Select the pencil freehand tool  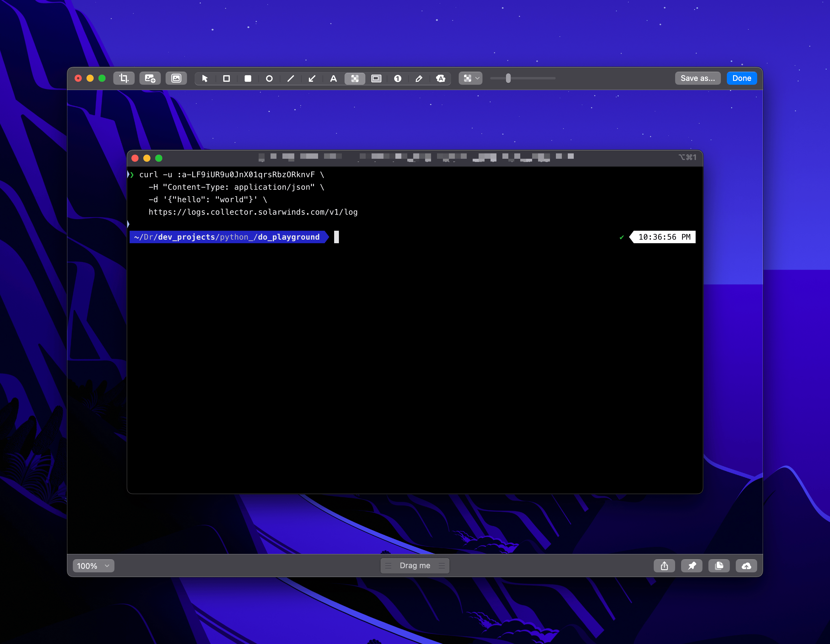[419, 78]
